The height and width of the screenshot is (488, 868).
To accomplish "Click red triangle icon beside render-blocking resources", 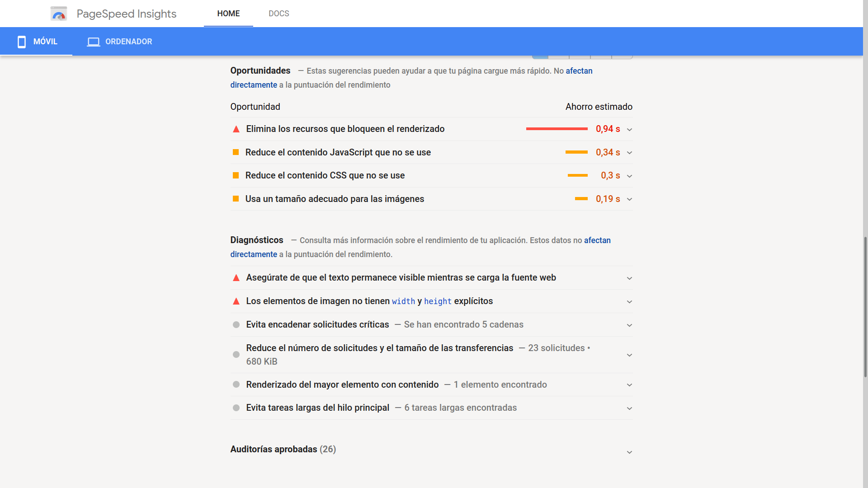I will click(236, 129).
